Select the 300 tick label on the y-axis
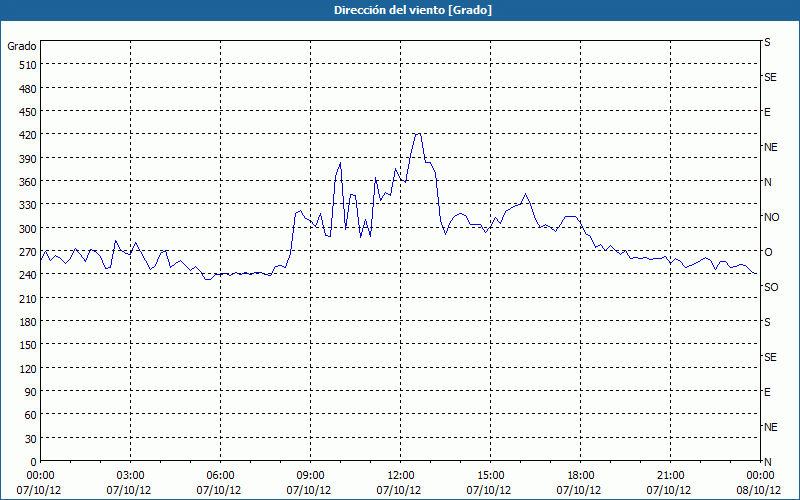The height and width of the screenshot is (500, 800). click(x=29, y=229)
